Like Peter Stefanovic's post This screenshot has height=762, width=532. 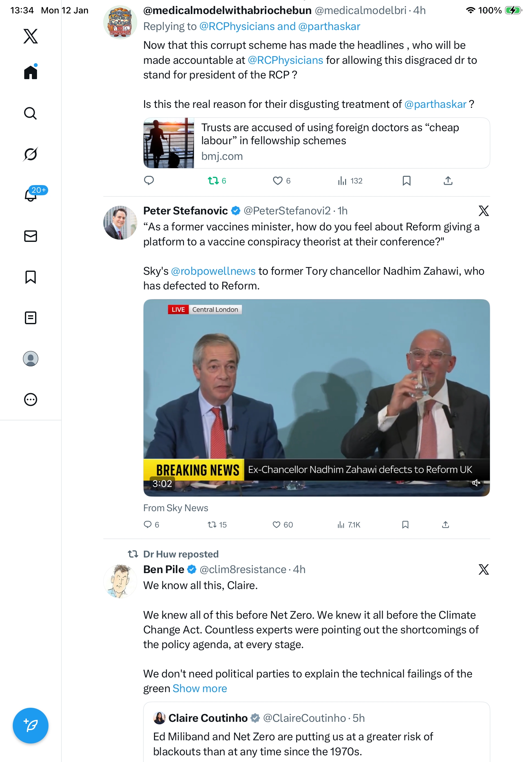276,524
